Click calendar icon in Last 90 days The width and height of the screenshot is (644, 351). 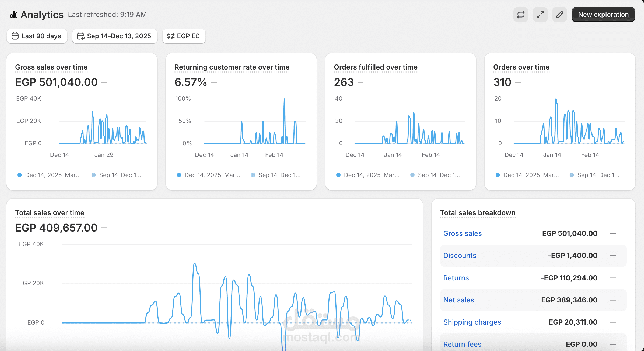click(15, 36)
